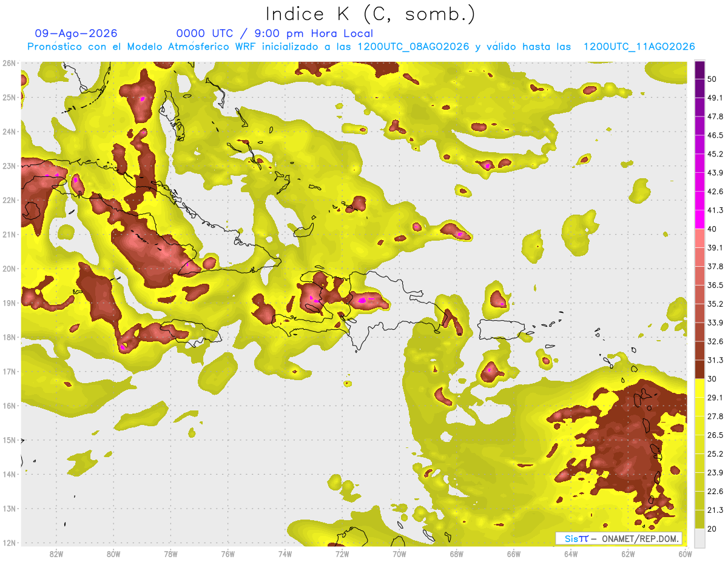The height and width of the screenshot is (562, 728).
Task: Click the color scale value 43.9
Action: 715,173
